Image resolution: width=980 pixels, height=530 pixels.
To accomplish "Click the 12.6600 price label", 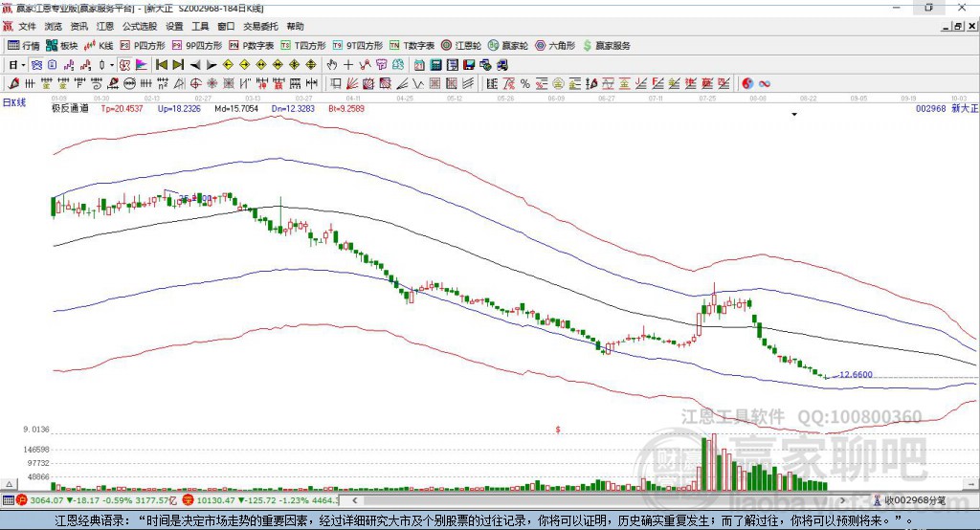I will [856, 374].
